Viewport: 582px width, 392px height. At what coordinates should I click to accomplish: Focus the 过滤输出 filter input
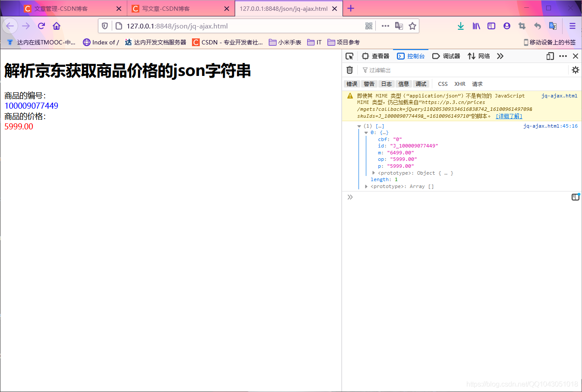tap(464, 70)
